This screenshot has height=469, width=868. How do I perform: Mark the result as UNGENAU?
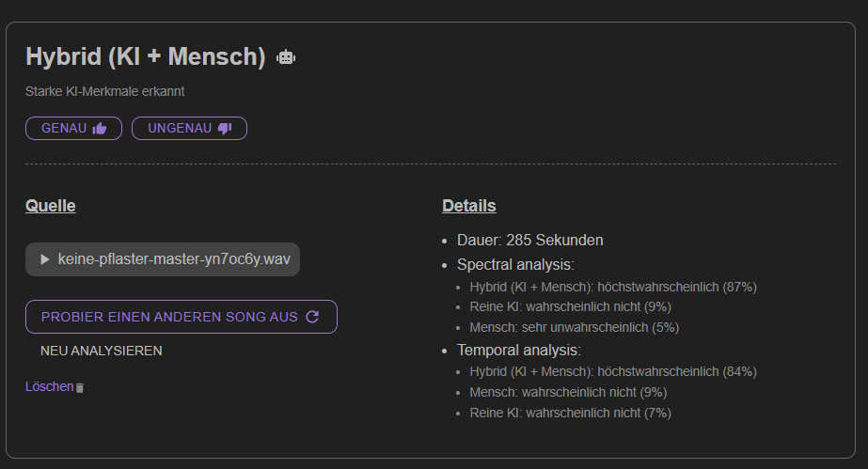coord(189,129)
